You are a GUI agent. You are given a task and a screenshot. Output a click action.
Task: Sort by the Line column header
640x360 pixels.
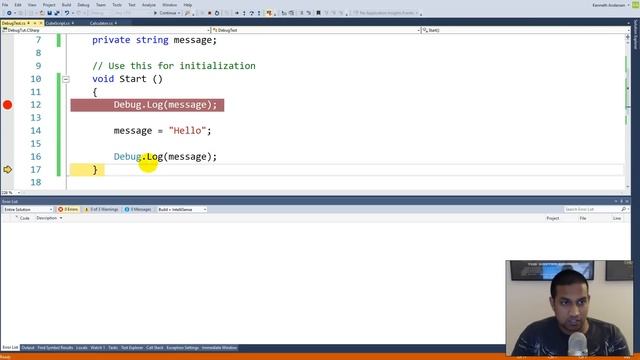click(617, 218)
